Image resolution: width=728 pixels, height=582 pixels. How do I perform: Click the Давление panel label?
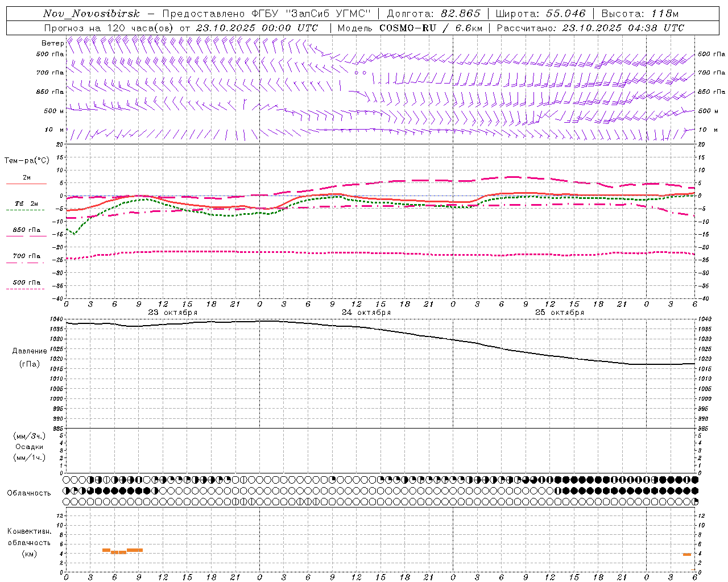click(x=30, y=351)
